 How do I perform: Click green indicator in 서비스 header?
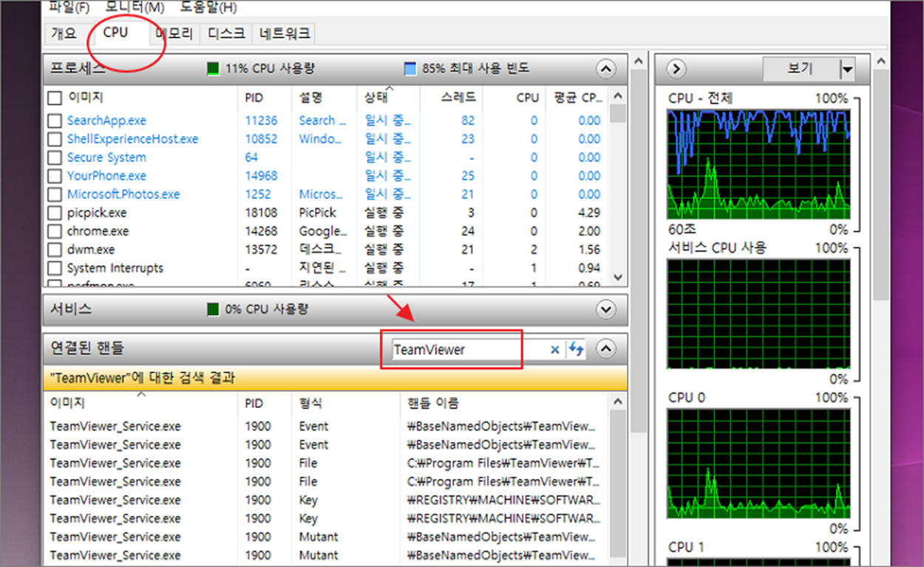(x=213, y=309)
